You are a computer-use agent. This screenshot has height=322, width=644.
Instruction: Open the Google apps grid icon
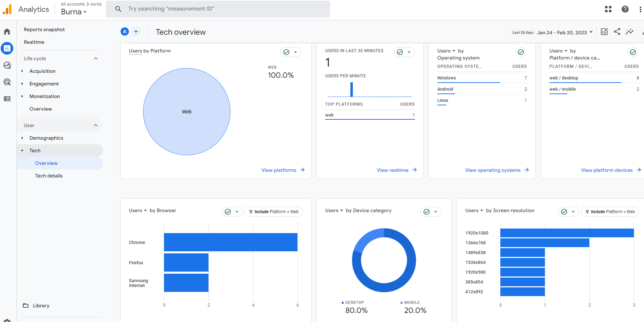[x=608, y=9]
